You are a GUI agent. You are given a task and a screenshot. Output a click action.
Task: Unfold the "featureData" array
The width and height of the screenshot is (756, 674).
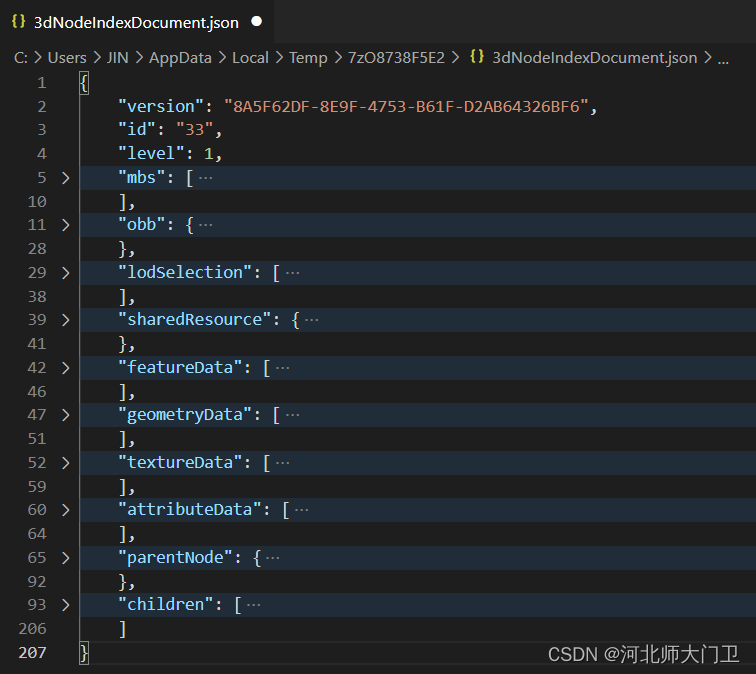65,368
